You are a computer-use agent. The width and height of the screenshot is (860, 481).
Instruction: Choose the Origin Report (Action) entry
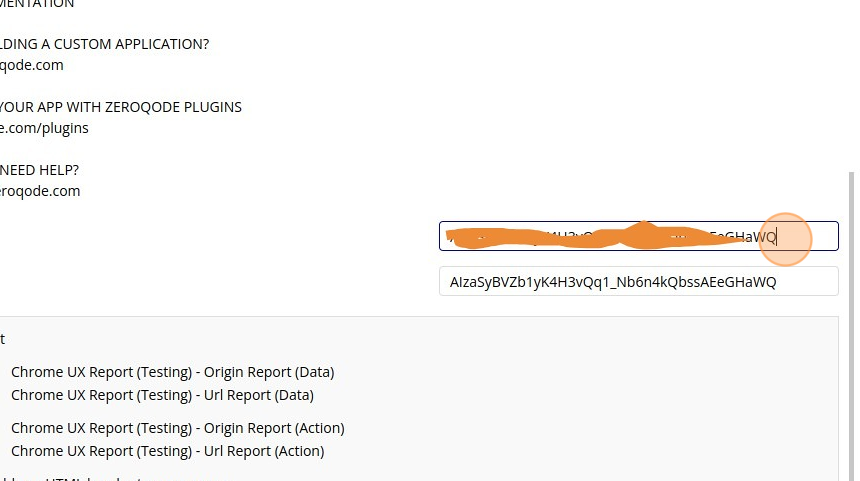coord(177,428)
